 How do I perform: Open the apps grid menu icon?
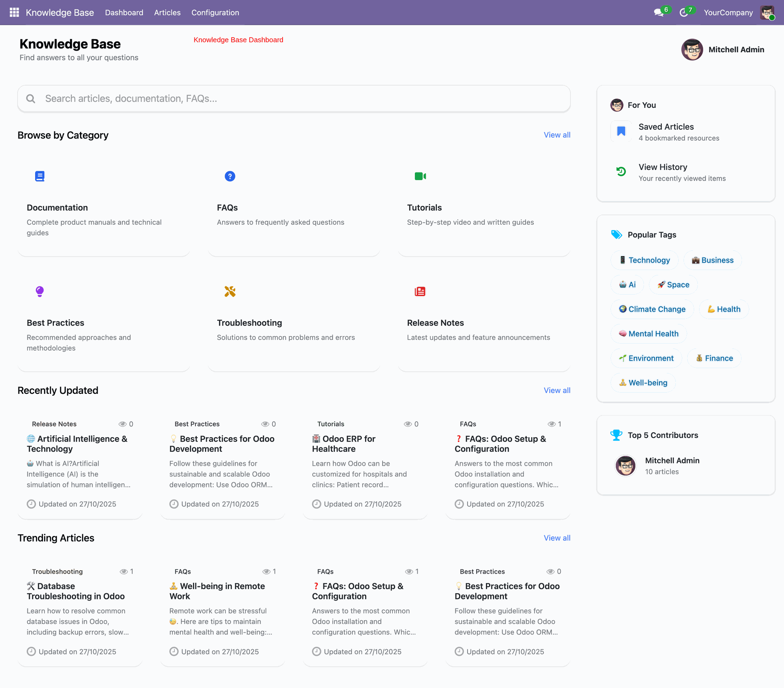tap(14, 12)
